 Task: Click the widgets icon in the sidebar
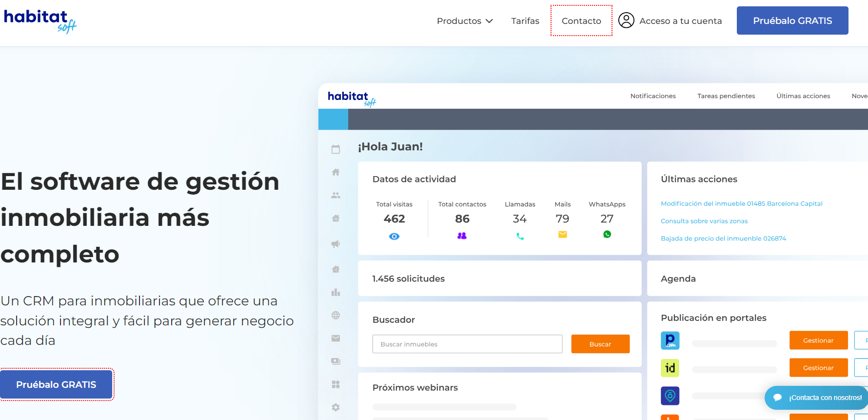(335, 384)
